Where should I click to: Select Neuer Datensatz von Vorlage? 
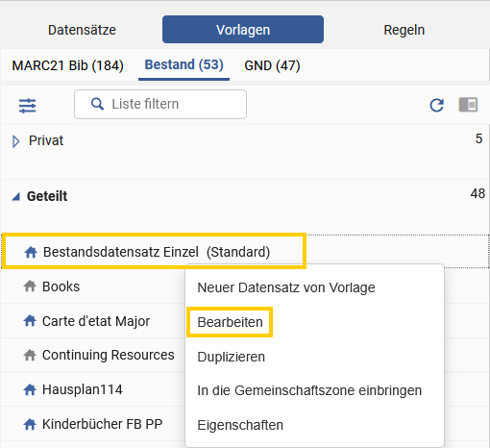286,287
